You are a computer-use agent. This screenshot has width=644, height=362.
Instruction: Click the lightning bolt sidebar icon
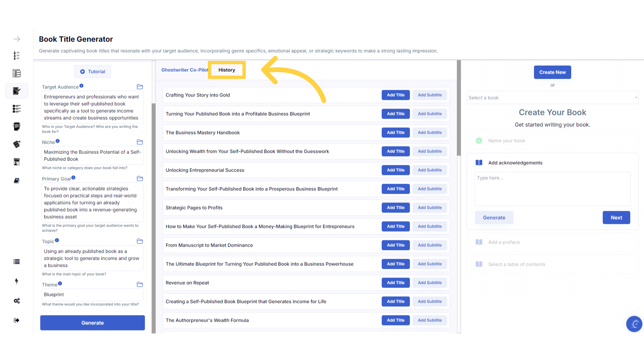pos(16,281)
